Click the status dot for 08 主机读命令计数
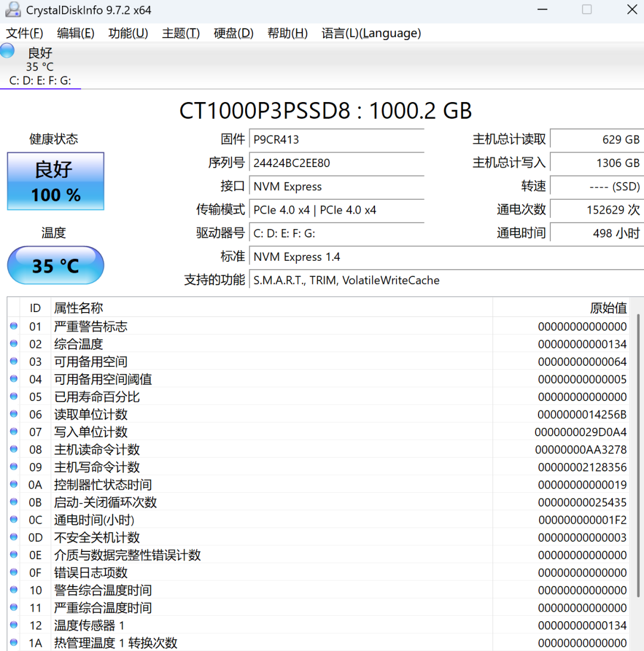Viewport: 644px width, 651px height. tap(14, 449)
